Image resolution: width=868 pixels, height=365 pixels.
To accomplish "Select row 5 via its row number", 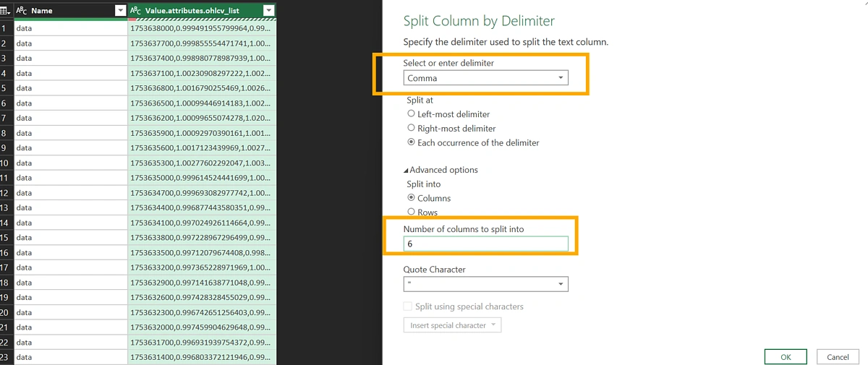I will (x=7, y=88).
